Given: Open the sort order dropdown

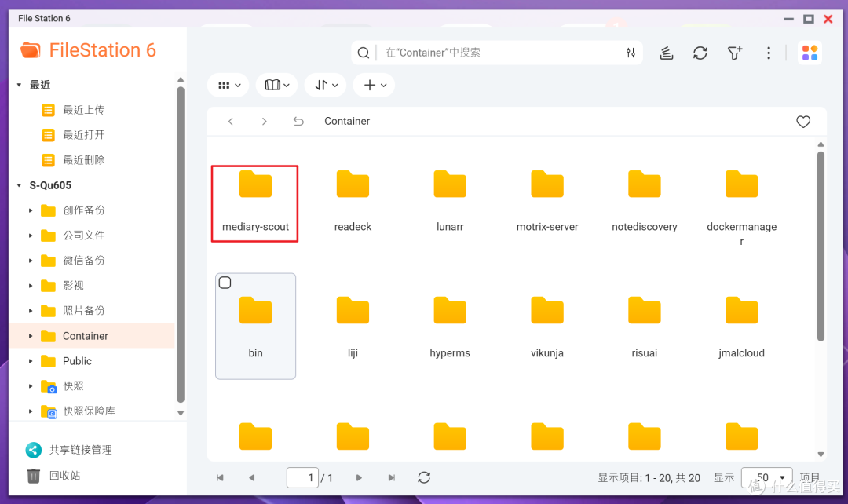Looking at the screenshot, I should point(326,86).
